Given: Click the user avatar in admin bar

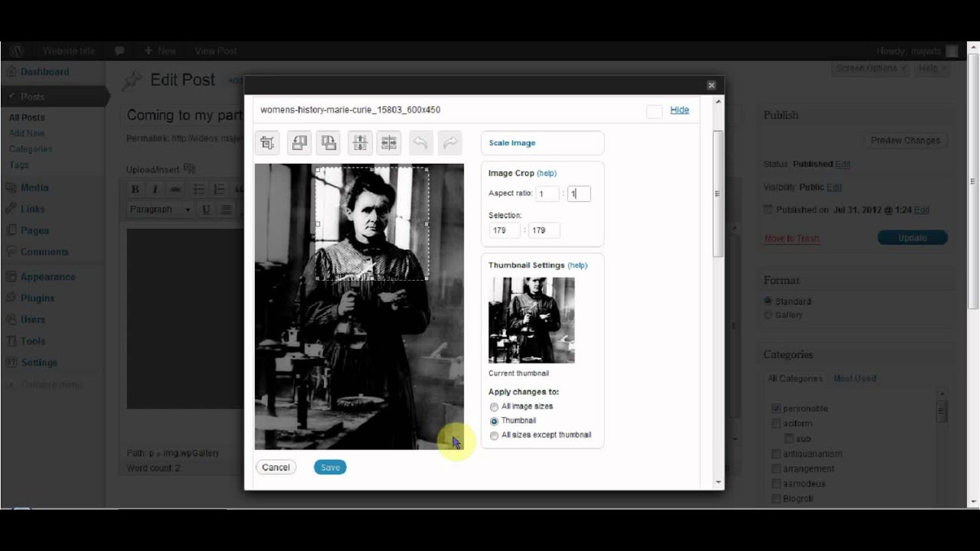Looking at the screenshot, I should tap(952, 51).
